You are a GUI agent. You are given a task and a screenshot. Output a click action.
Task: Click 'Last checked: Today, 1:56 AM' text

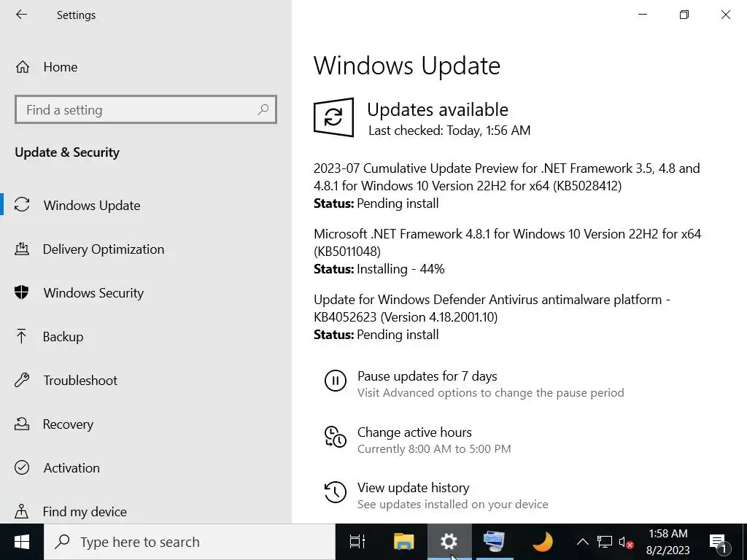point(449,131)
